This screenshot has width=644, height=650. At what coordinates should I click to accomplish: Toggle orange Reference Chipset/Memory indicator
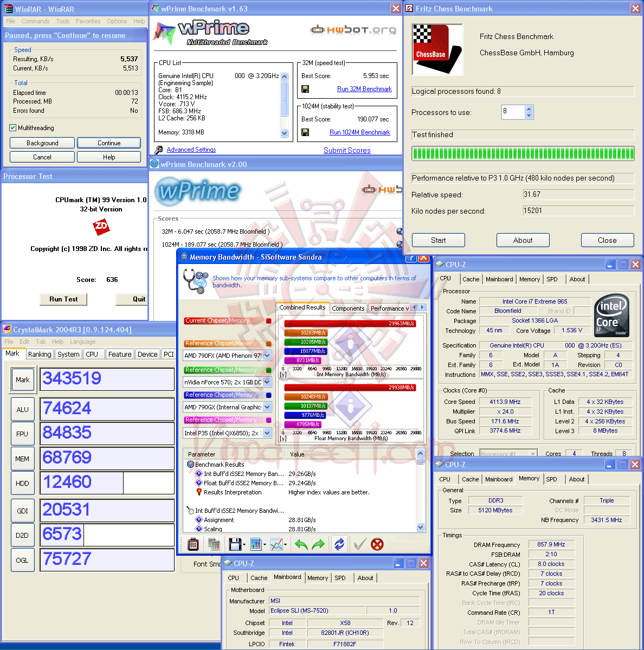[268, 344]
